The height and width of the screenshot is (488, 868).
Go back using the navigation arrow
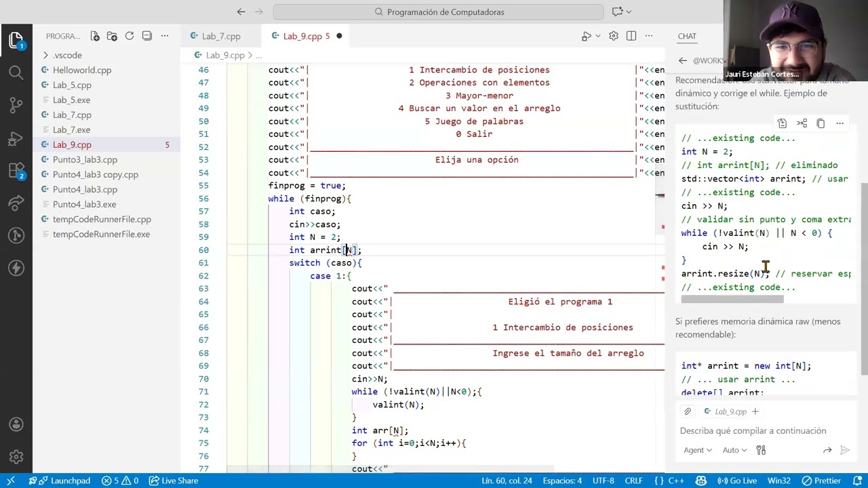(241, 12)
